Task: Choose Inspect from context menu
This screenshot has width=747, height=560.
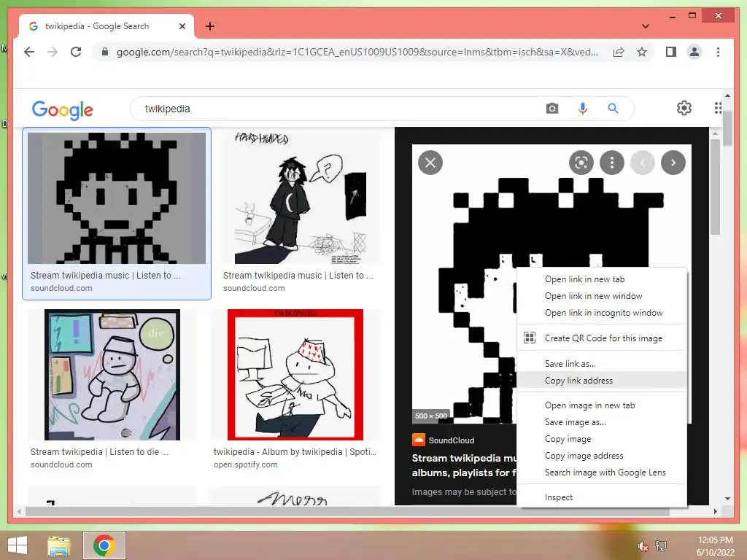Action: pos(602,497)
